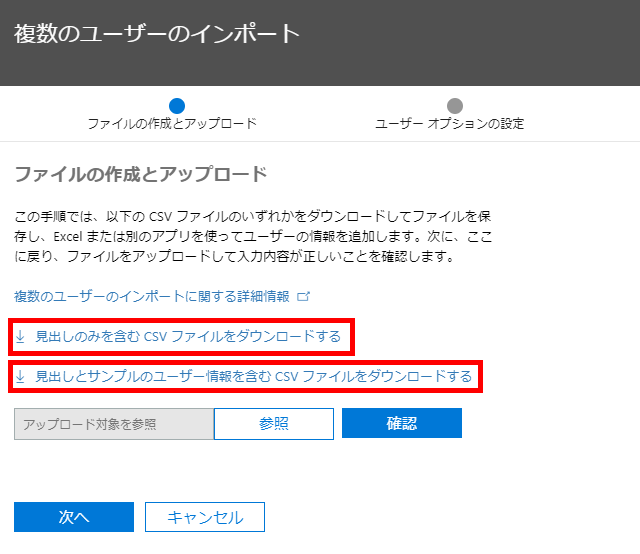Go to ユーザー オプションの設定 step label

[x=449, y=124]
